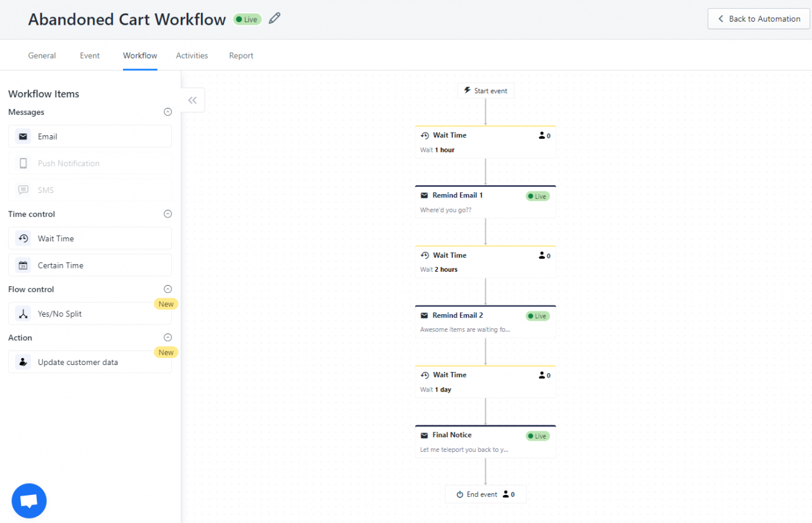
Task: Open the Activities tab
Action: 192,56
